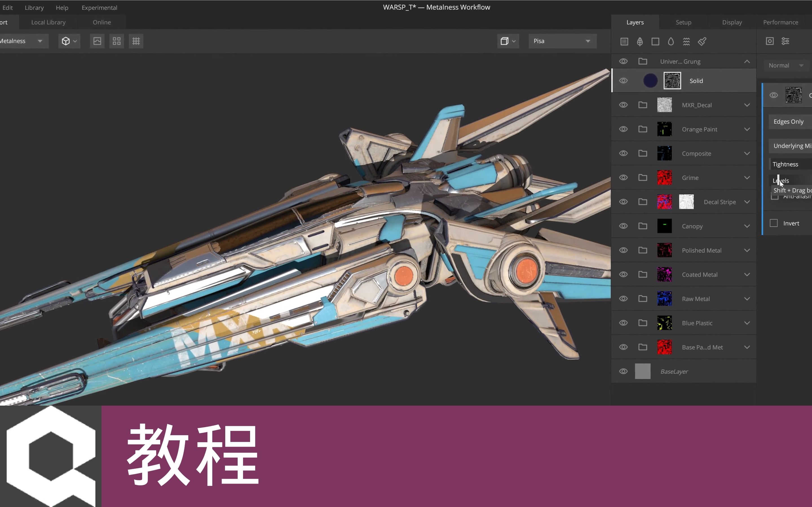Image resolution: width=812 pixels, height=507 pixels.
Task: Expand the Orange Paint layer options
Action: click(x=747, y=129)
